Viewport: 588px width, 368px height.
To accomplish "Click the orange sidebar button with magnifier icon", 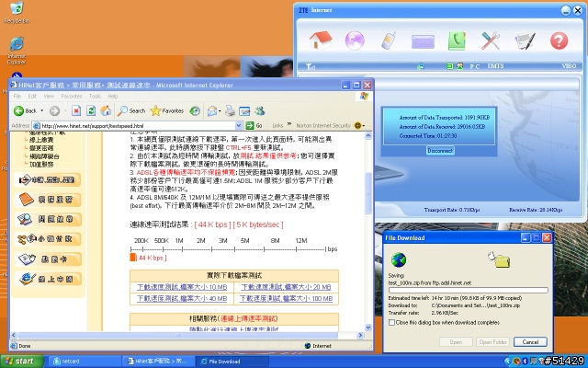I will pos(47,219).
